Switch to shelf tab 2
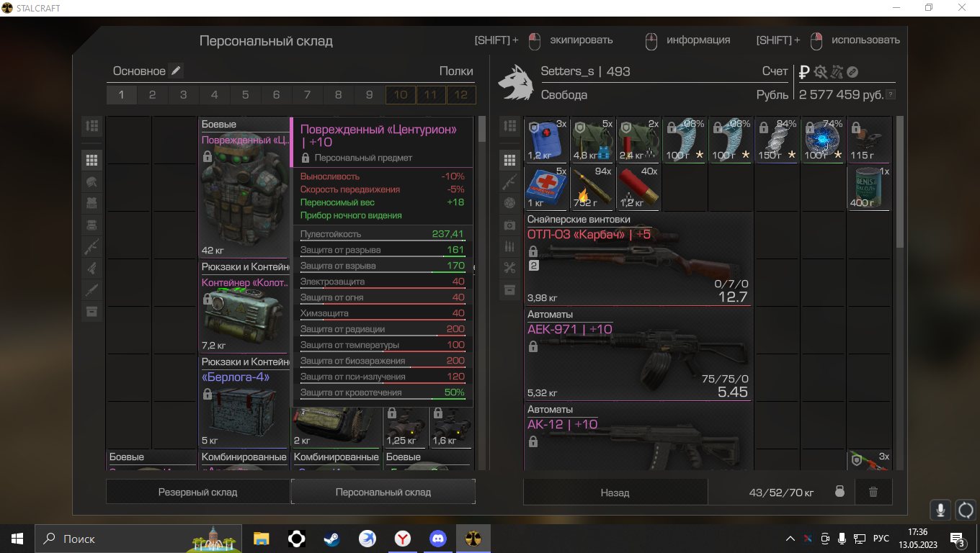The image size is (980, 553). 153,95
